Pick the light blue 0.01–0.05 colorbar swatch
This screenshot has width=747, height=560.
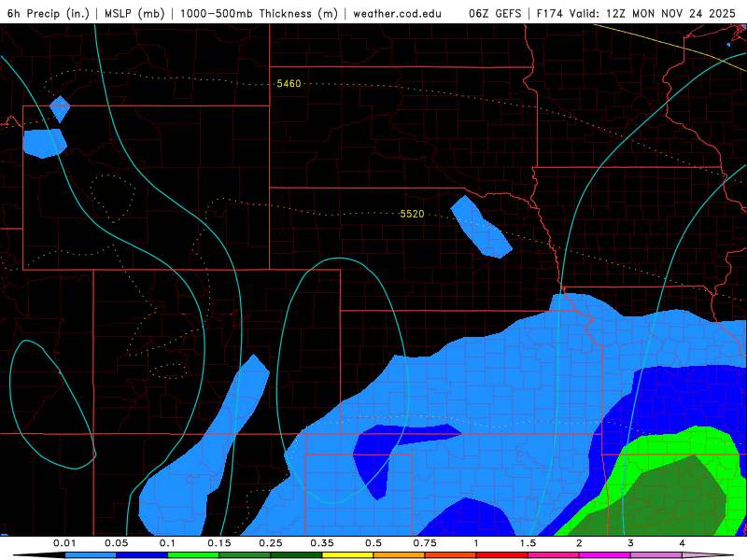click(91, 555)
